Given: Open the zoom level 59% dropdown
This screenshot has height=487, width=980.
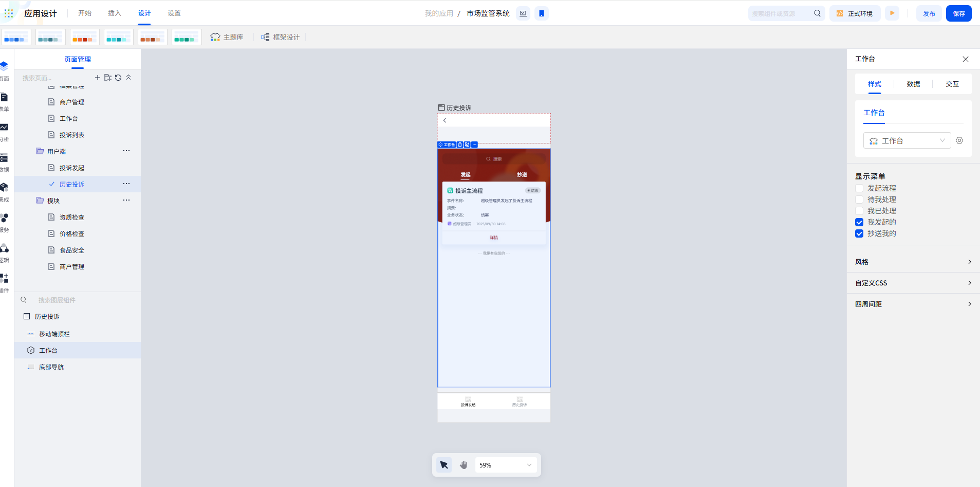Looking at the screenshot, I should point(506,465).
